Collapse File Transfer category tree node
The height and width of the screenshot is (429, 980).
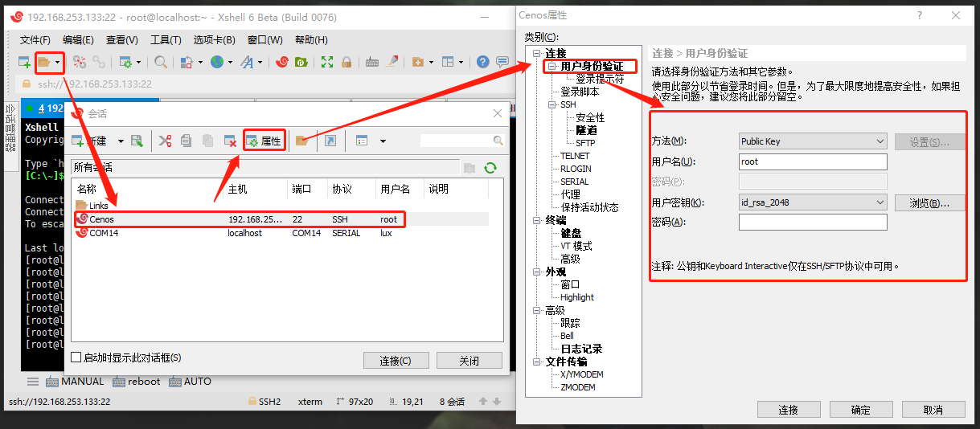pos(538,362)
